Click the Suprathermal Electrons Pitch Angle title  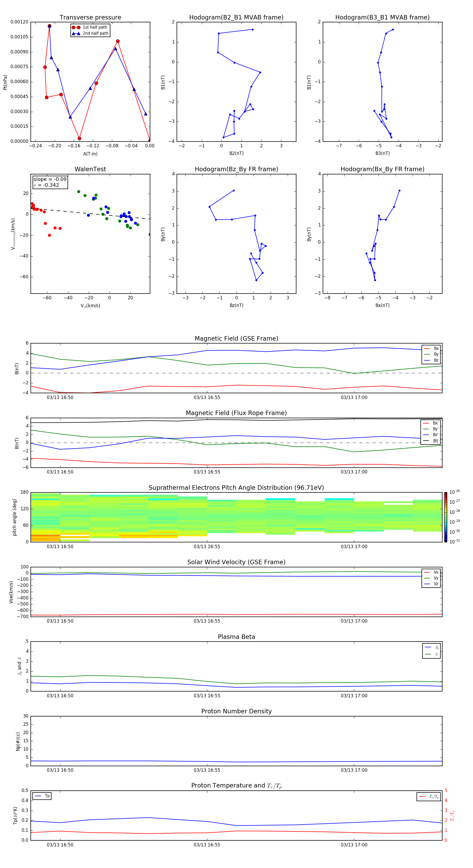pos(236,488)
